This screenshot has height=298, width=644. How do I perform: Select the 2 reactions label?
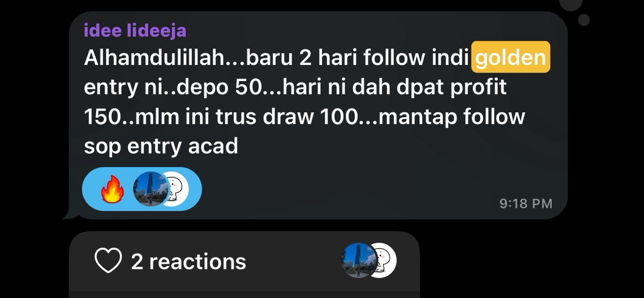coord(189,262)
